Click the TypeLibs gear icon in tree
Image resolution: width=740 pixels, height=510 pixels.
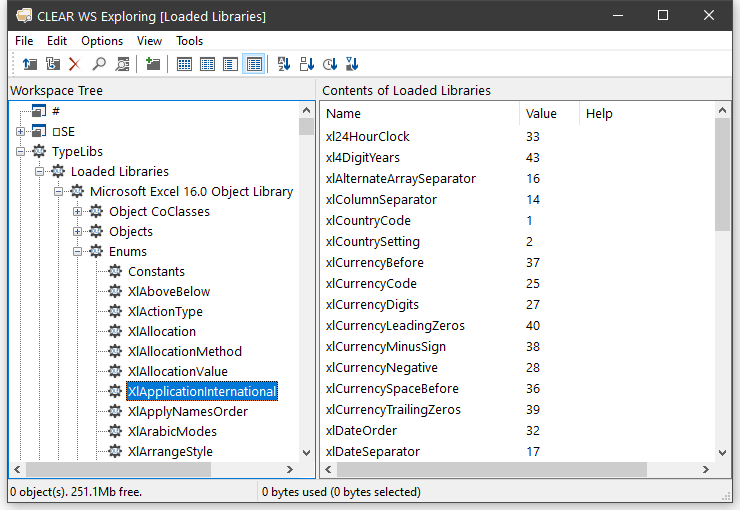[39, 151]
